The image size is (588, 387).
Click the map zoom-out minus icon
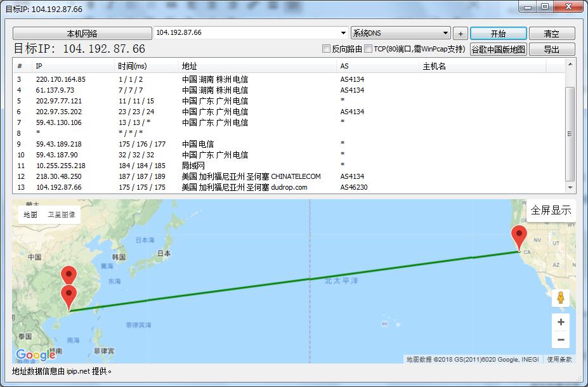tap(560, 339)
